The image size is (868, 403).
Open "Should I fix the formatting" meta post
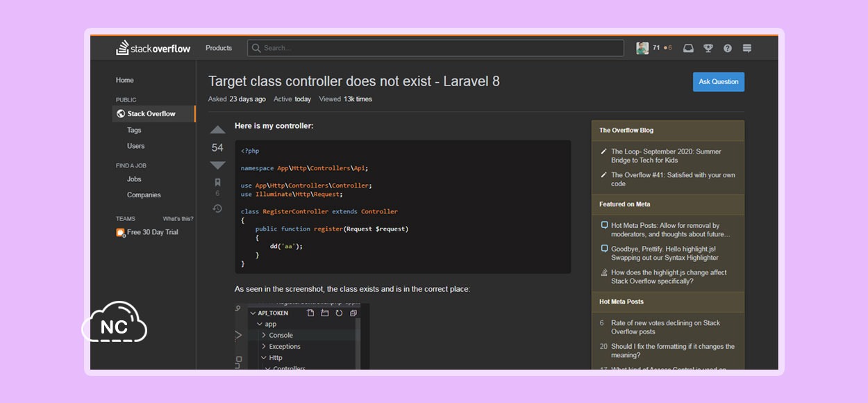pos(673,351)
